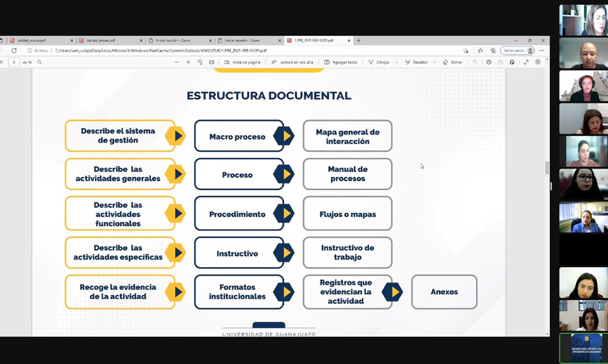Zoom in on the PDF with the plus icon
Screen dimensions: 608x364
187,62
